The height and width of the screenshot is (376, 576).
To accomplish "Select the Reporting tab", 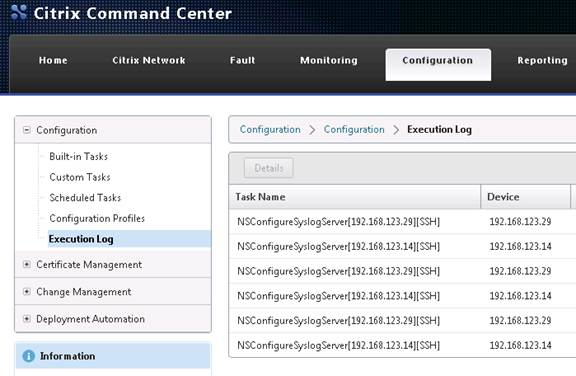I will coord(542,60).
